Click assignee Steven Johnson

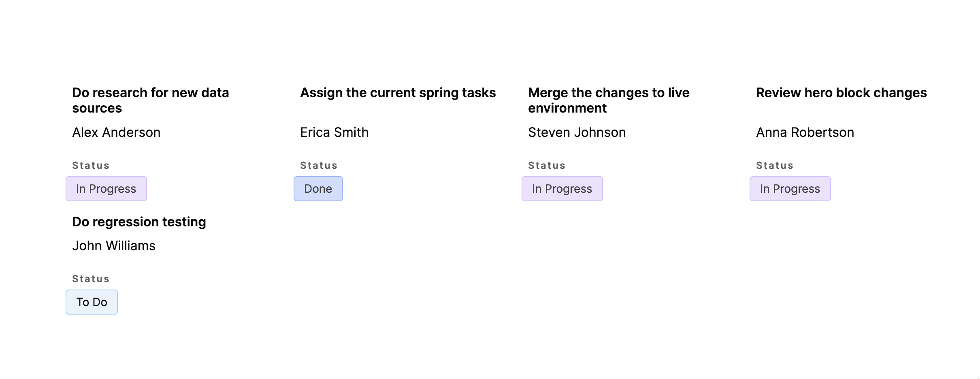pyautogui.click(x=577, y=132)
